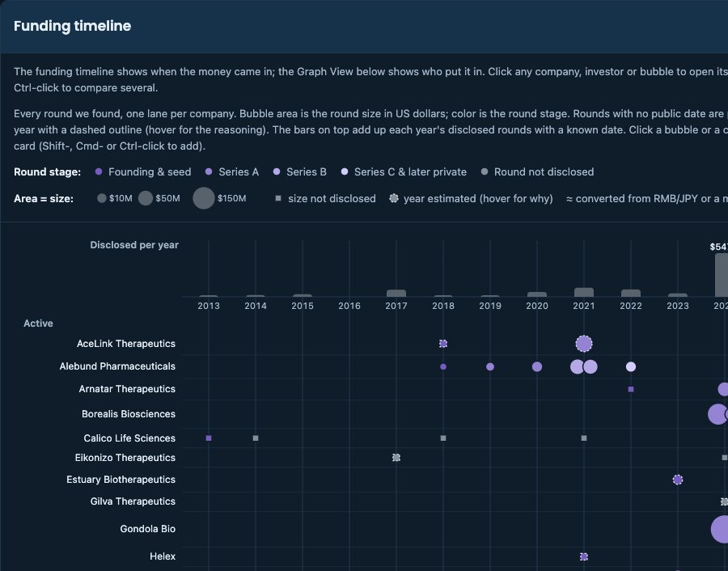Viewport: 728px width, 571px height.
Task: Click Alebund's 2018 seed bubble
Action: [443, 366]
